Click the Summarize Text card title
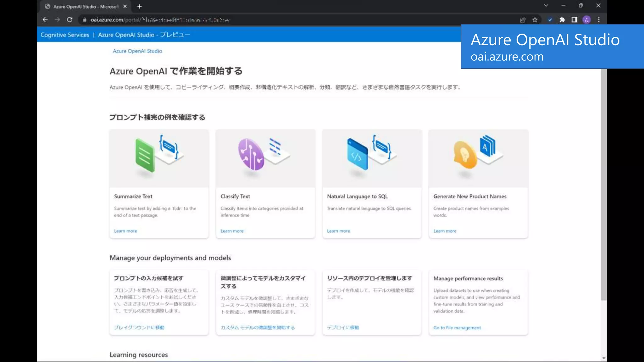Viewport: 644px width, 362px height. tap(133, 196)
